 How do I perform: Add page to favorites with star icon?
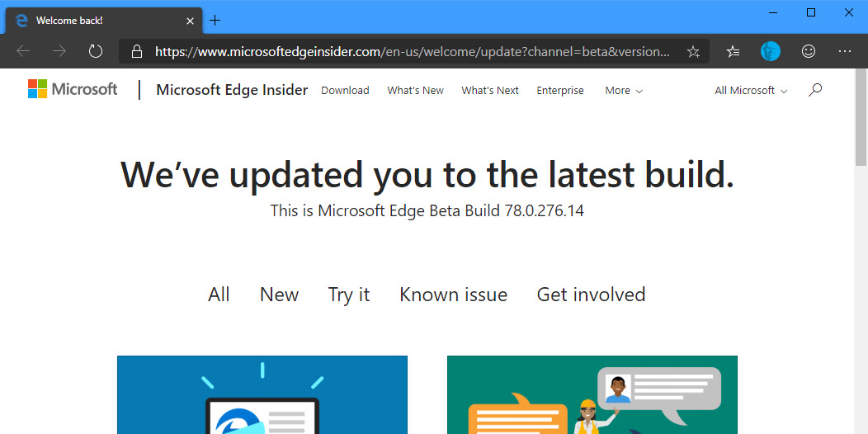693,52
